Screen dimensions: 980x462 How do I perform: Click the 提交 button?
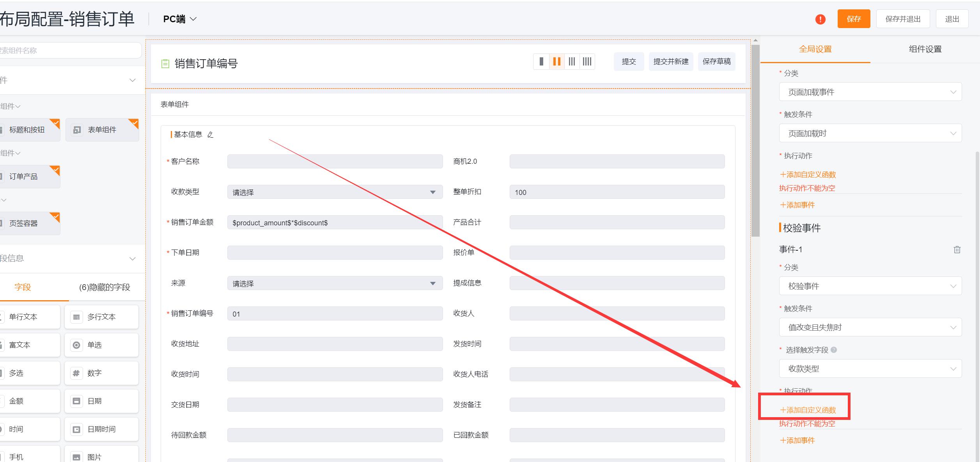(x=629, y=62)
